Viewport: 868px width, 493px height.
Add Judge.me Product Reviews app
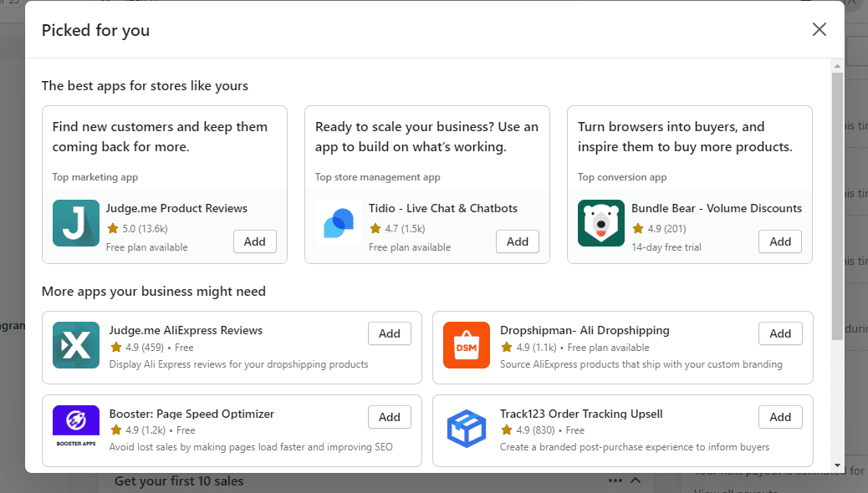pos(255,241)
